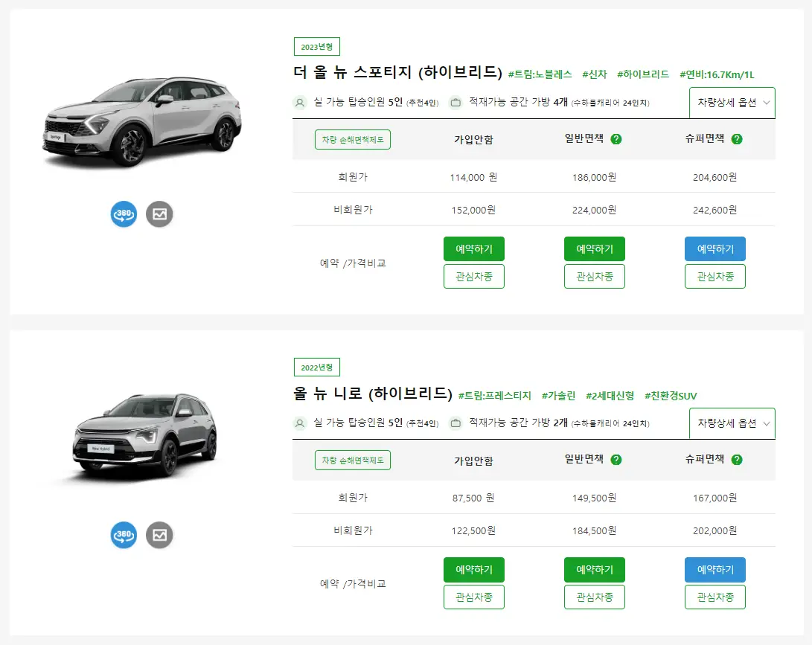
Task: Expand 차량상세 옵션 dropdown for the Niro
Action: click(x=732, y=423)
